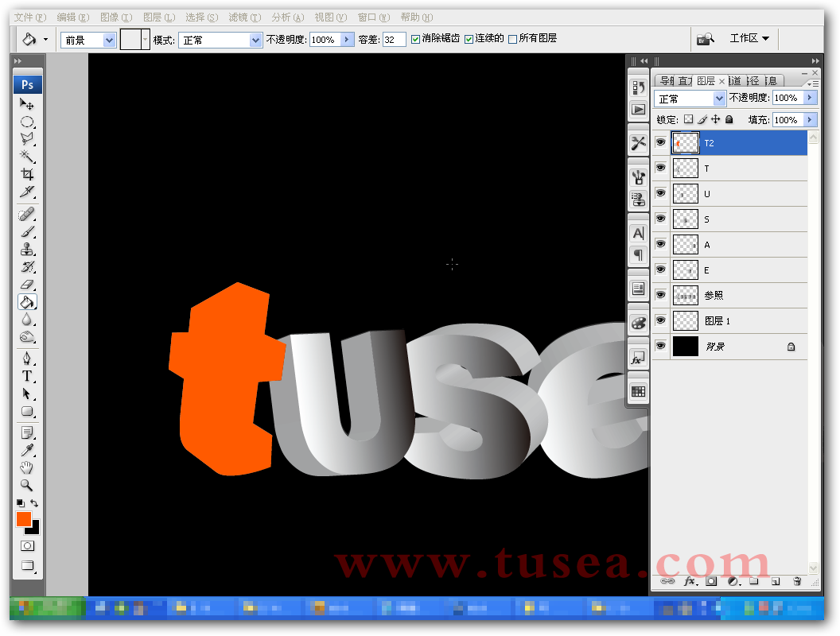This screenshot has width=840, height=636.
Task: Open the layer fill slider arrow
Action: click(x=811, y=119)
